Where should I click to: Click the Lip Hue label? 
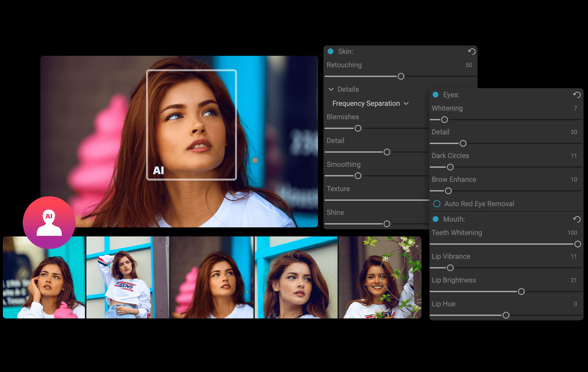pos(443,304)
